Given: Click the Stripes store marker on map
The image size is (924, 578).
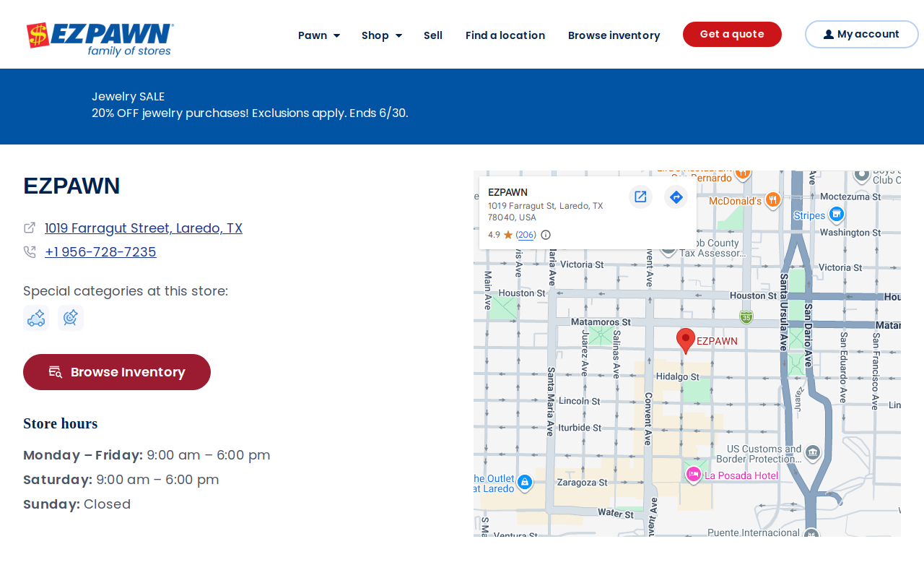Looking at the screenshot, I should (x=837, y=214).
